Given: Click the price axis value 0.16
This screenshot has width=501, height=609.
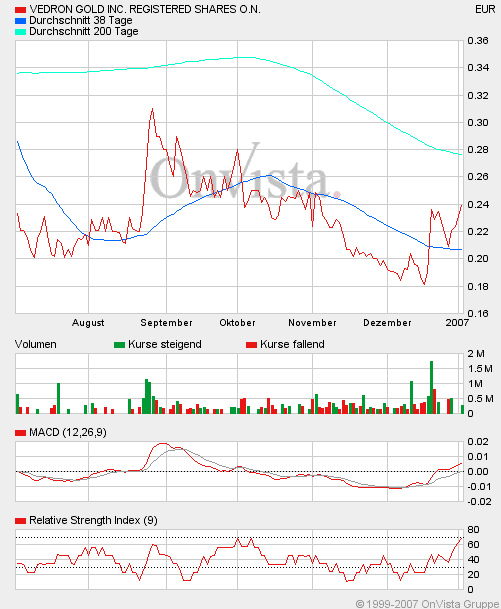Looking at the screenshot, I should click(x=478, y=314).
